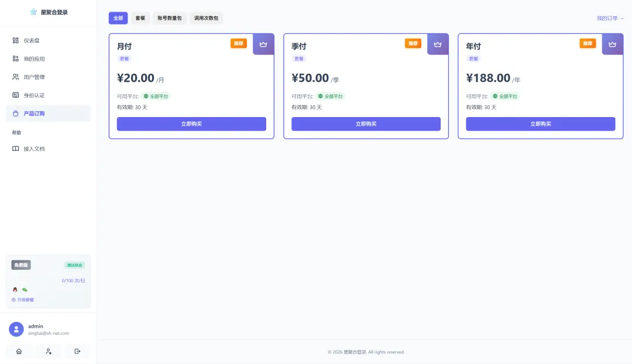Select the 账号数量包 filter tab
This screenshot has width=632, height=364.
169,18
